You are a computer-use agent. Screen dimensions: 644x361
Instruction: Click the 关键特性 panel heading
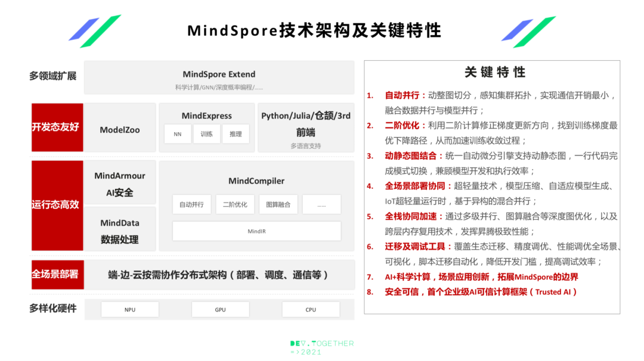click(x=494, y=72)
